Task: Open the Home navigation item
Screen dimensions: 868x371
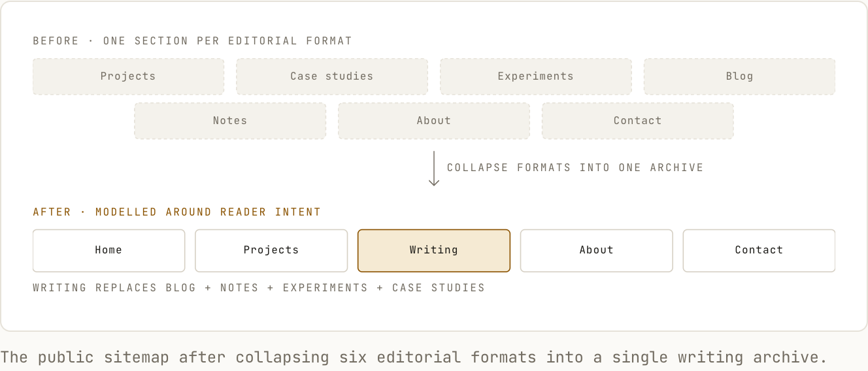Action: pos(108,250)
